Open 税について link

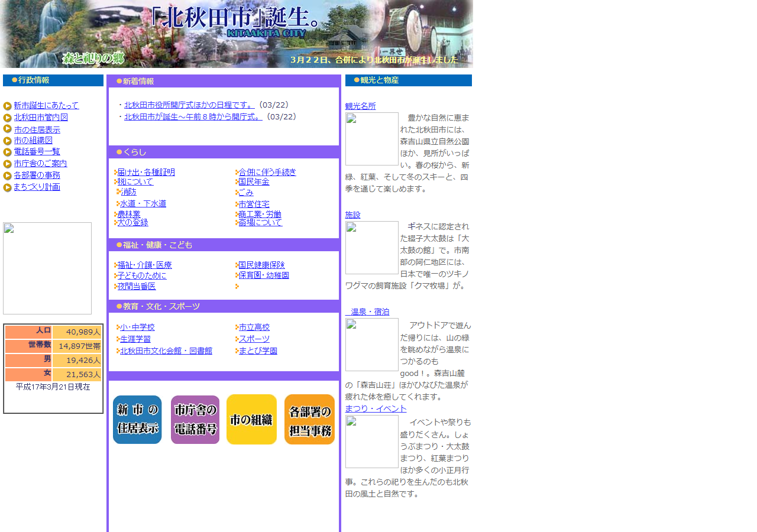tap(135, 181)
